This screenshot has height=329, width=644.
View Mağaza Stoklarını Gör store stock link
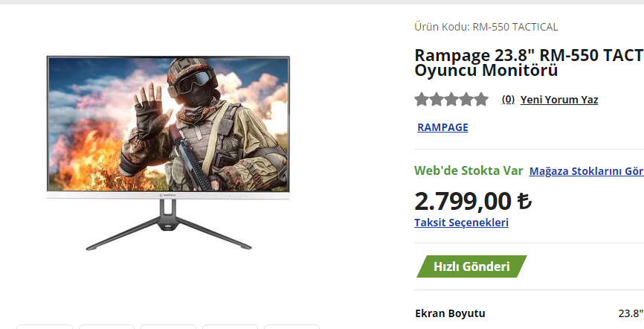[x=587, y=171]
